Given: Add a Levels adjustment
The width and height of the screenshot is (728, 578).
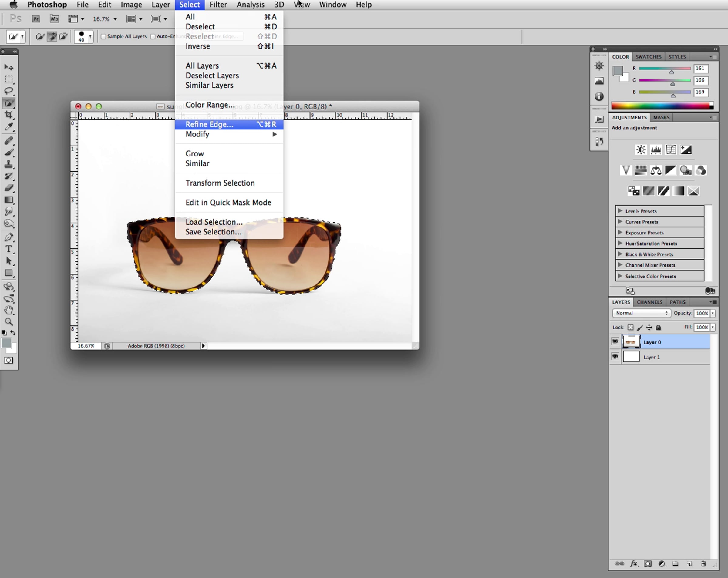Looking at the screenshot, I should [x=656, y=150].
